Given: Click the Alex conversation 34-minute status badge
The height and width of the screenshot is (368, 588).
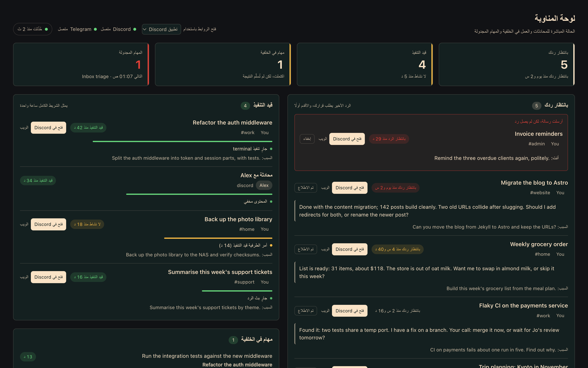Looking at the screenshot, I should [38, 181].
